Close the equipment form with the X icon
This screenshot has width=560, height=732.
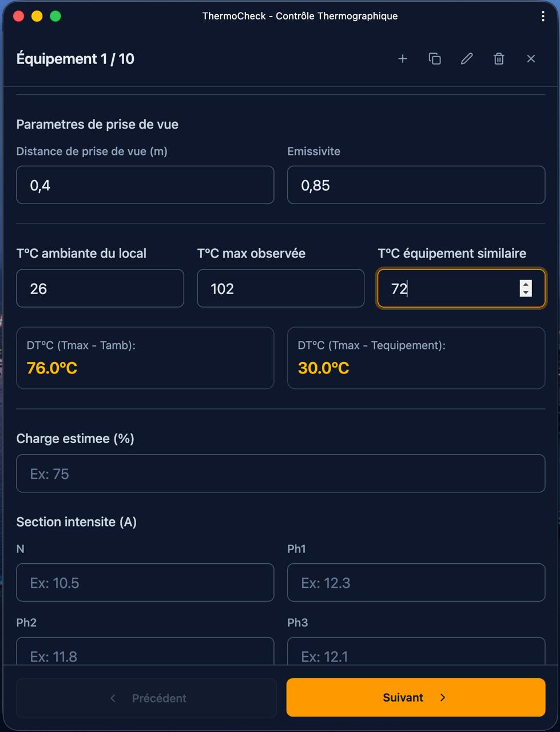tap(531, 58)
